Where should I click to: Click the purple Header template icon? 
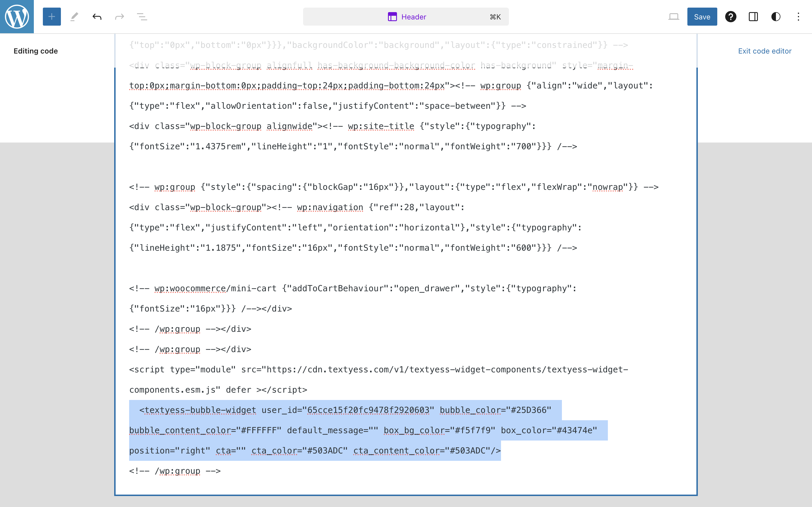pyautogui.click(x=392, y=16)
